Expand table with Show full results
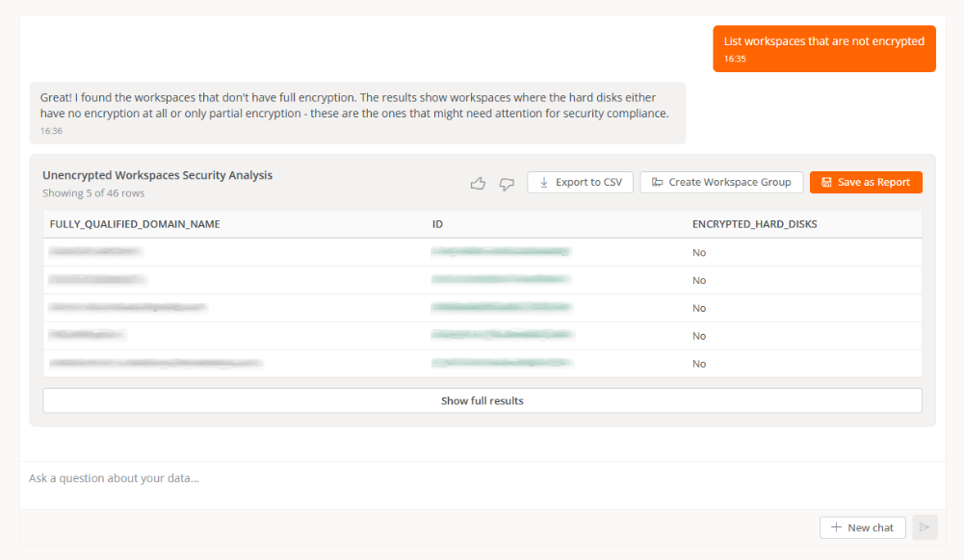This screenshot has width=964, height=560. [x=482, y=400]
